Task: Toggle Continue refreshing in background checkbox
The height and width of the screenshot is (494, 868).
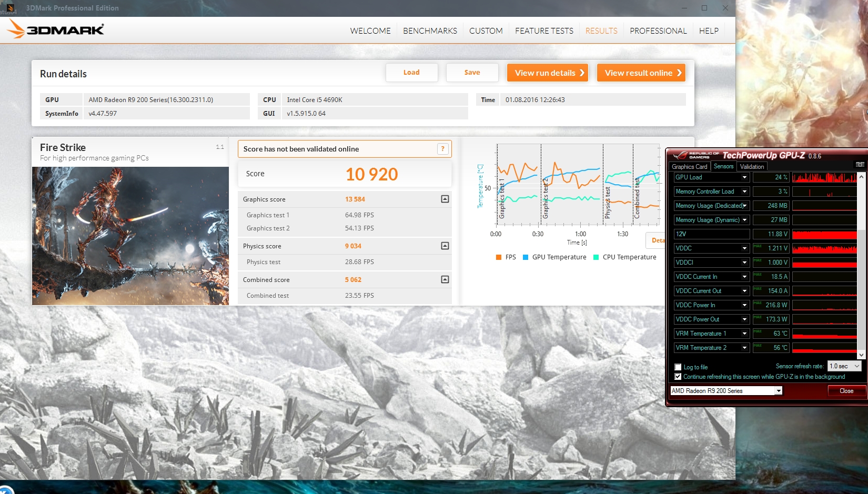Action: 678,377
